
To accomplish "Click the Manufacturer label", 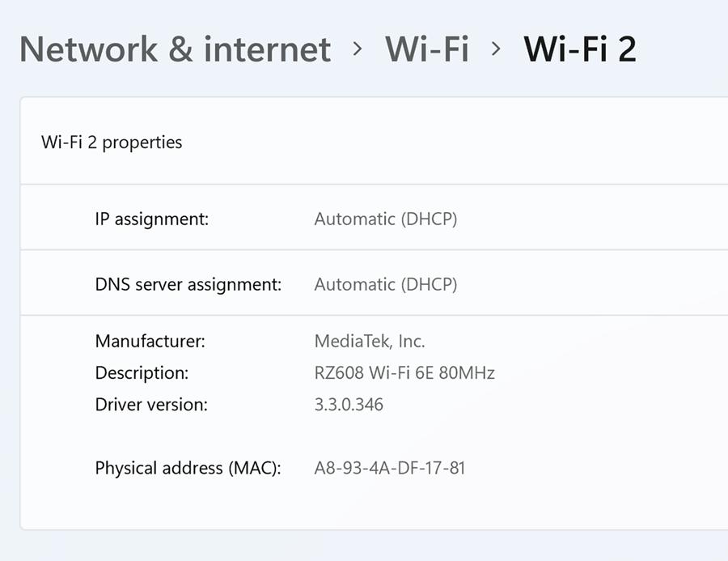I will (x=149, y=341).
